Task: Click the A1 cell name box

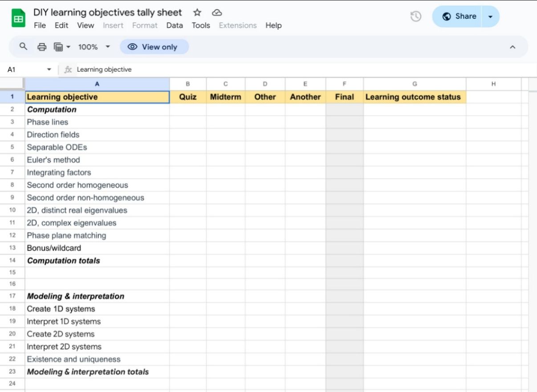Action: (x=22, y=69)
